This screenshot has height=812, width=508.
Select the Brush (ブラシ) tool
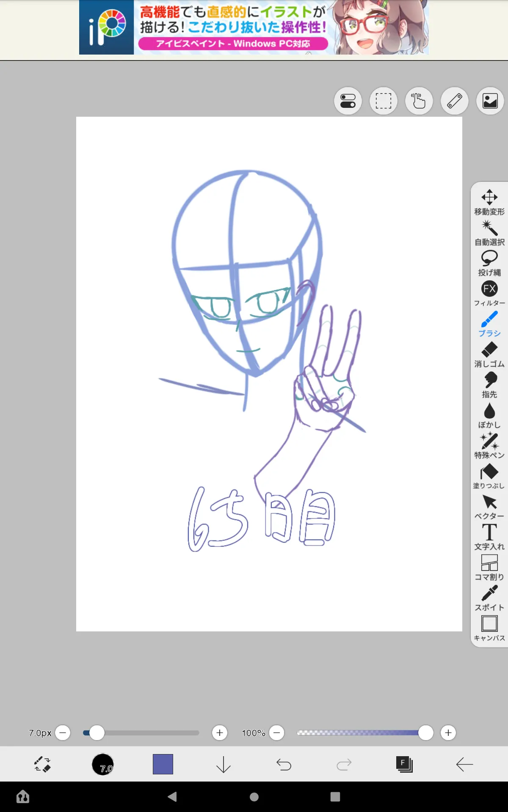(x=489, y=324)
